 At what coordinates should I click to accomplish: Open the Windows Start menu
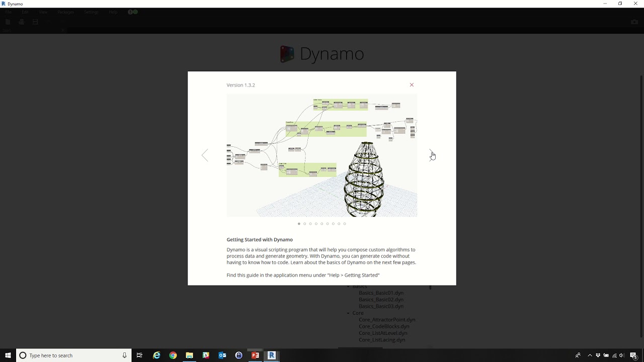pyautogui.click(x=8, y=355)
